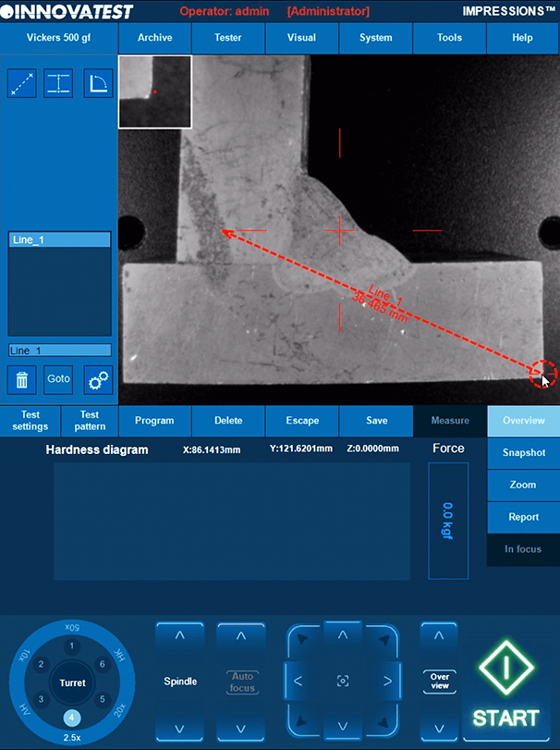This screenshot has width=560, height=750.
Task: Raise the spindle with up arrow
Action: 180,636
